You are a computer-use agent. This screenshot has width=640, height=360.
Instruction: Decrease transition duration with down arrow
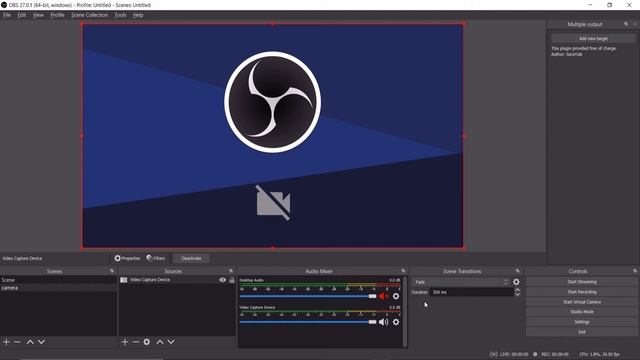pos(517,294)
